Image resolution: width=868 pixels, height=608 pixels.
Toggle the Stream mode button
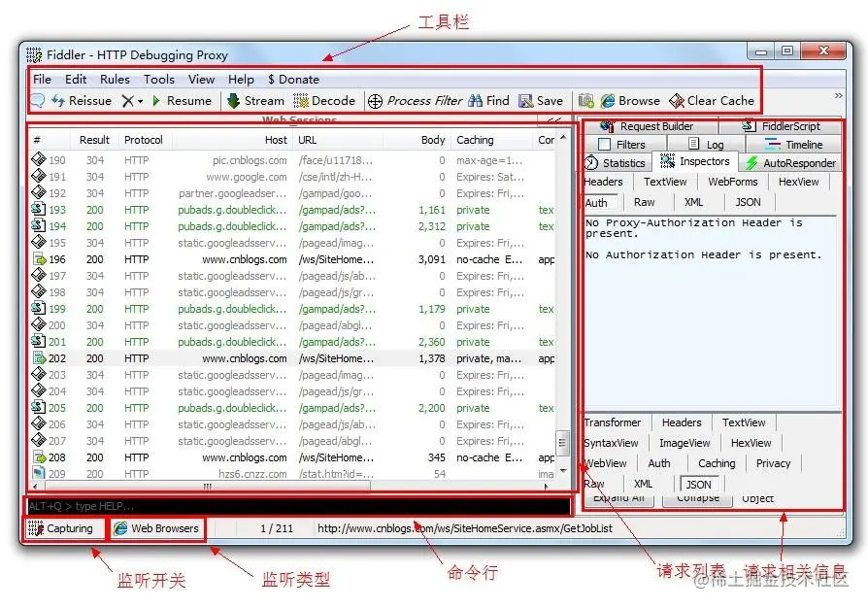coord(255,101)
